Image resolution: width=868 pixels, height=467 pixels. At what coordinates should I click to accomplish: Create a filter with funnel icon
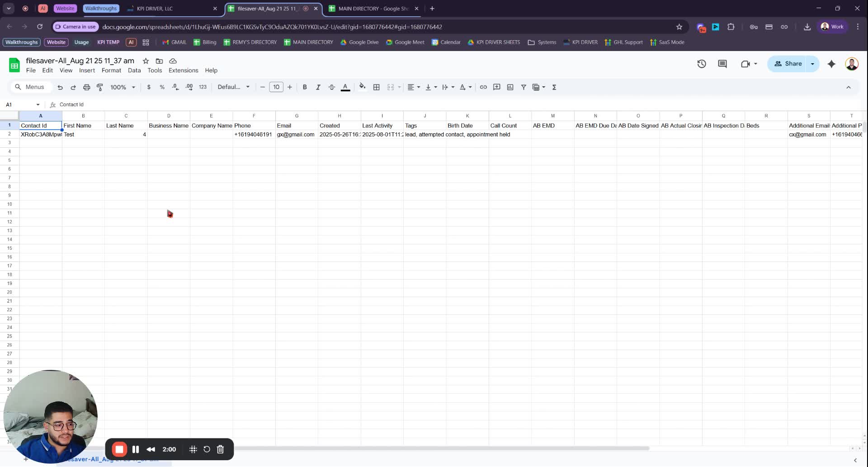click(x=524, y=87)
